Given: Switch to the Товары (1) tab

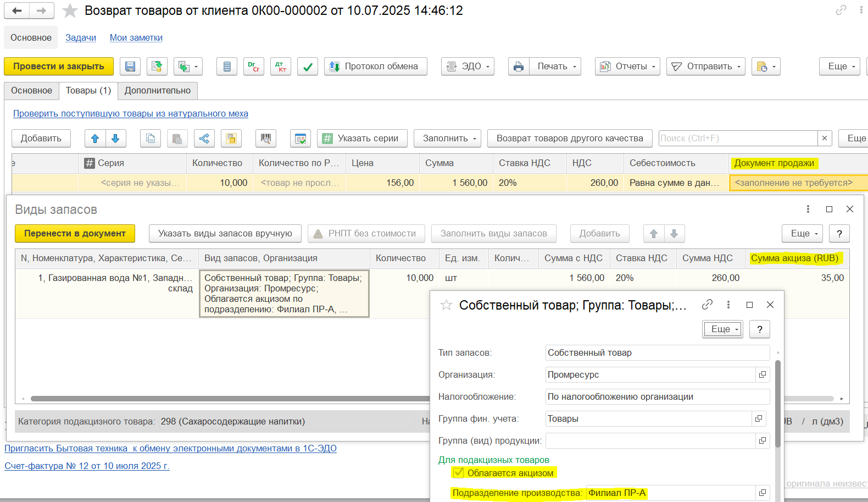Looking at the screenshot, I should pos(88,91).
